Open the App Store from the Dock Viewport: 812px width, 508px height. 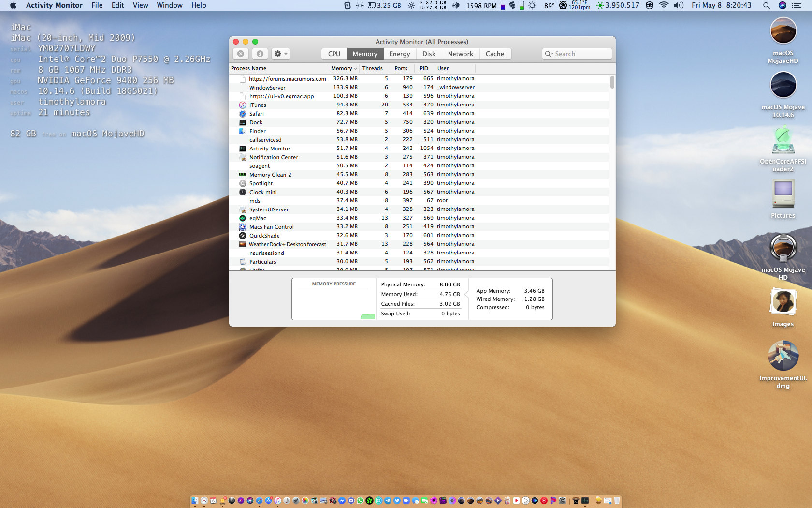point(268,501)
